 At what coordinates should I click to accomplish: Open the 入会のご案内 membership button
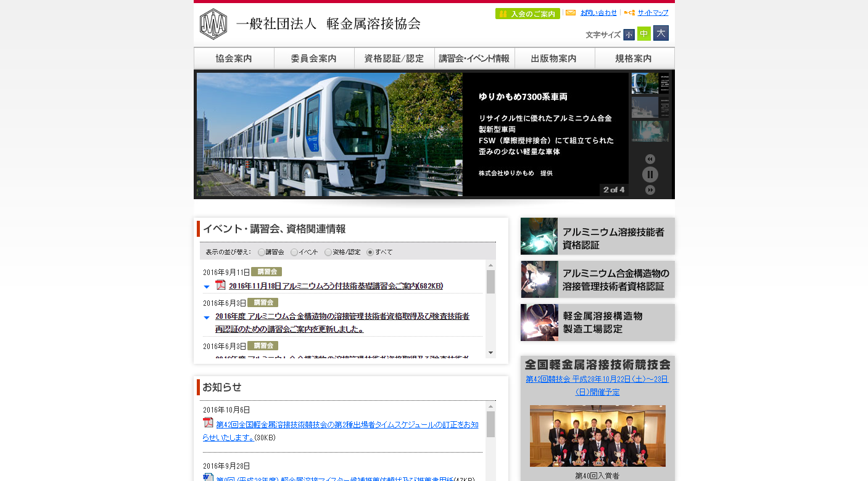527,14
